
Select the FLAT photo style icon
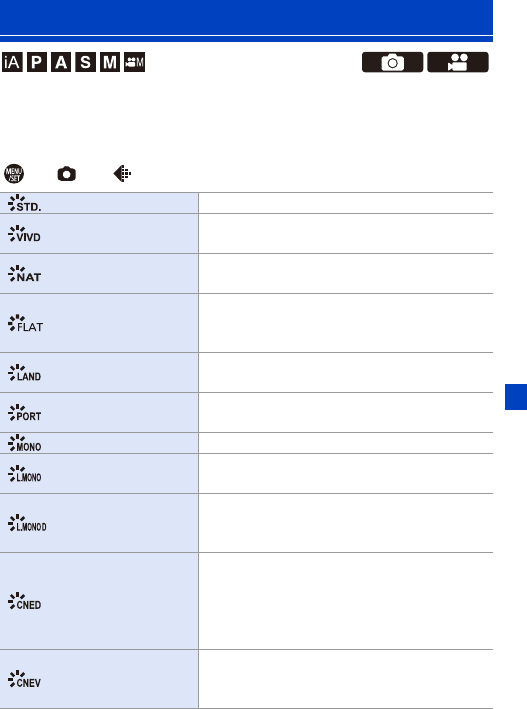25,323
